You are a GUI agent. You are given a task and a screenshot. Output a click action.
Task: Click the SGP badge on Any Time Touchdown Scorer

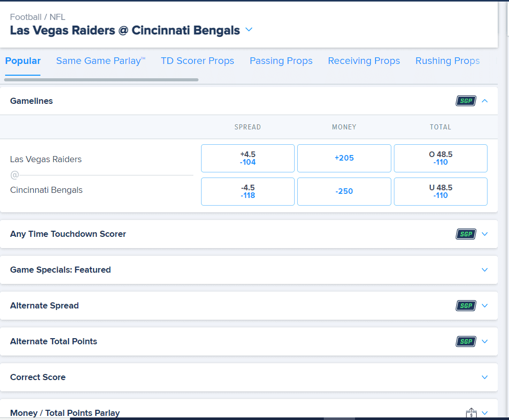point(466,234)
